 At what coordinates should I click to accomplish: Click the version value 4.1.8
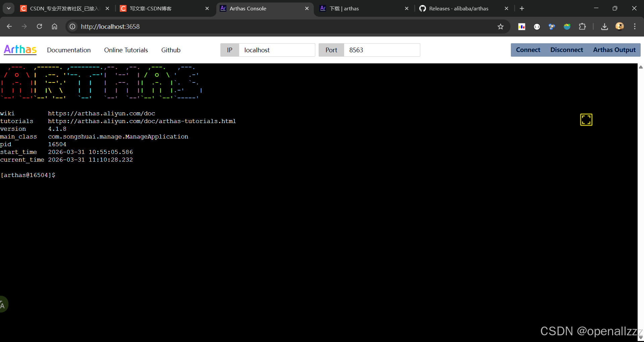click(57, 129)
